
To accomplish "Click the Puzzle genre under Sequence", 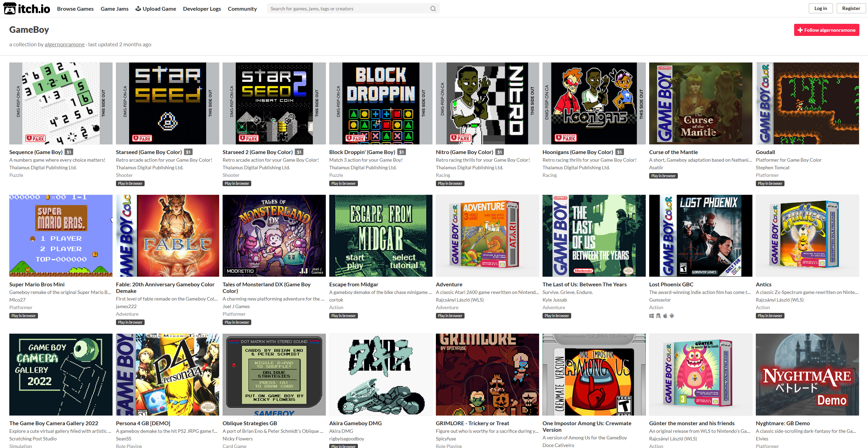I will pyautogui.click(x=16, y=175).
